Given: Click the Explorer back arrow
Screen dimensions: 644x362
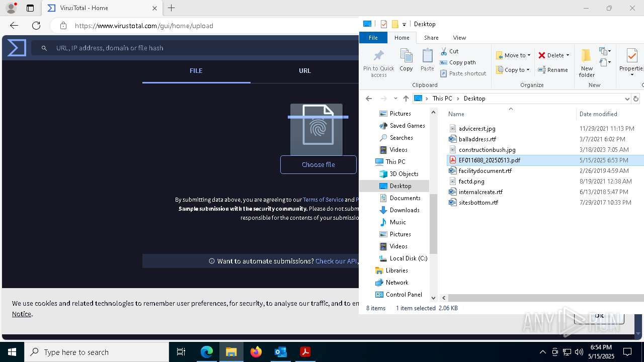Looking at the screenshot, I should pyautogui.click(x=369, y=99).
